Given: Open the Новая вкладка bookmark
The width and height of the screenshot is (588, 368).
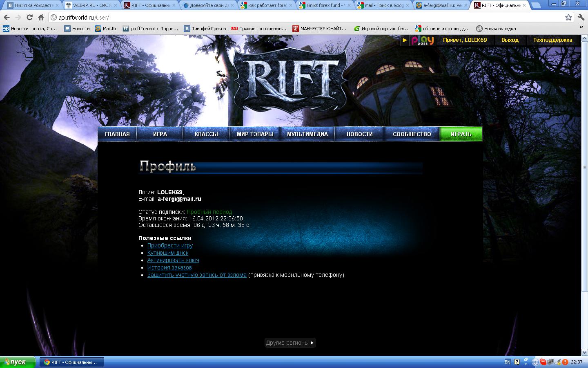Looking at the screenshot, I should (x=496, y=29).
